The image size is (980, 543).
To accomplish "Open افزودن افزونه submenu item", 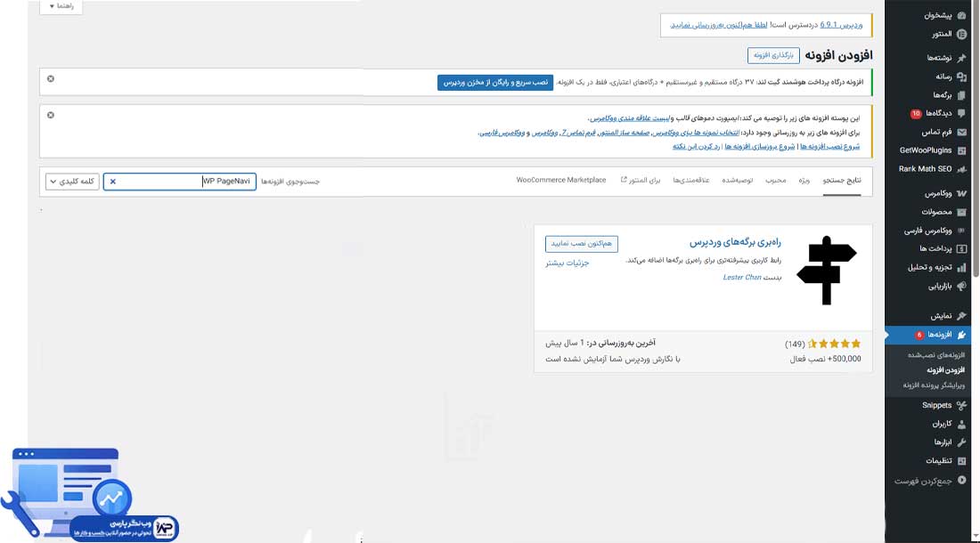I will click(x=945, y=370).
